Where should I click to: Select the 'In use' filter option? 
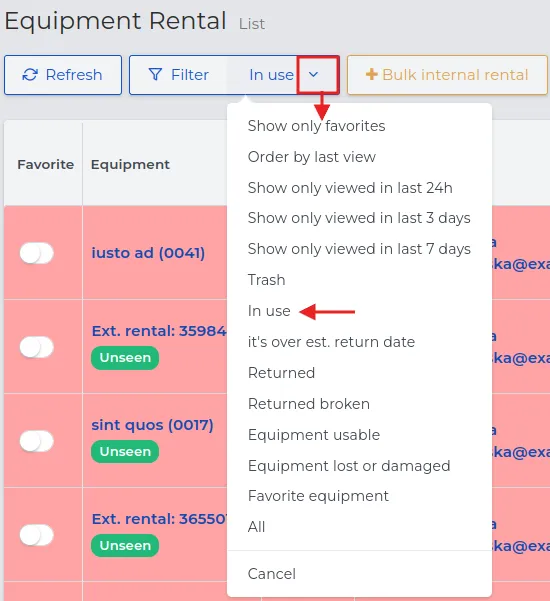pos(269,311)
